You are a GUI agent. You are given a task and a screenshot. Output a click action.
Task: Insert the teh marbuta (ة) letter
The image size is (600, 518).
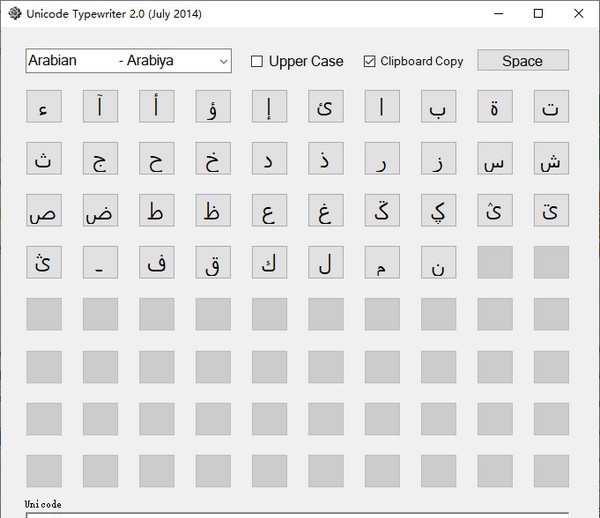click(x=495, y=106)
